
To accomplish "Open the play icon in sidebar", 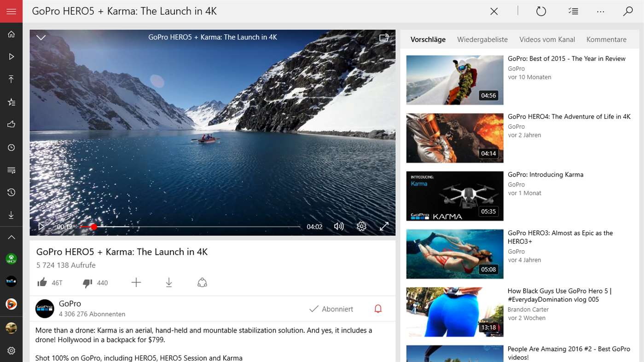I will click(x=11, y=57).
